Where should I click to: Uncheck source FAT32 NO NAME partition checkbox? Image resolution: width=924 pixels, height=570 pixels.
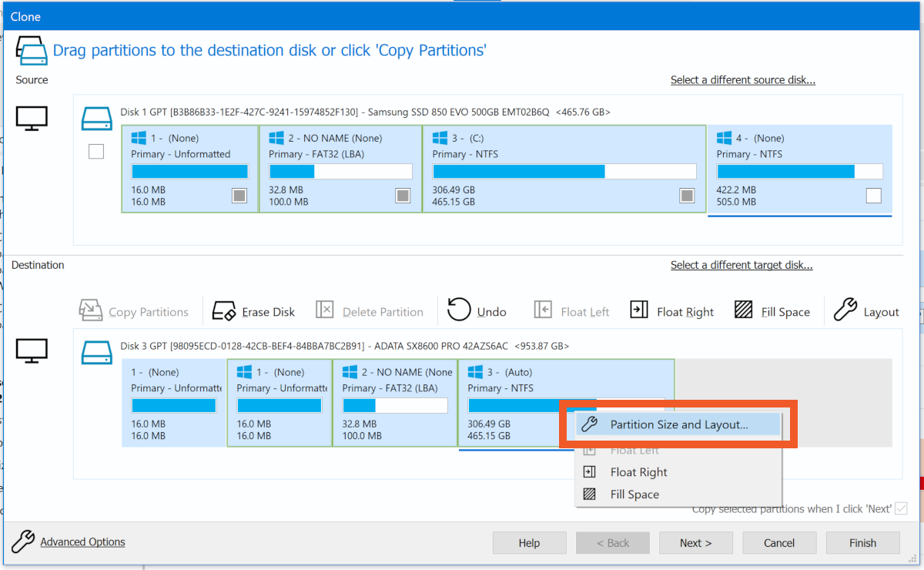point(403,196)
